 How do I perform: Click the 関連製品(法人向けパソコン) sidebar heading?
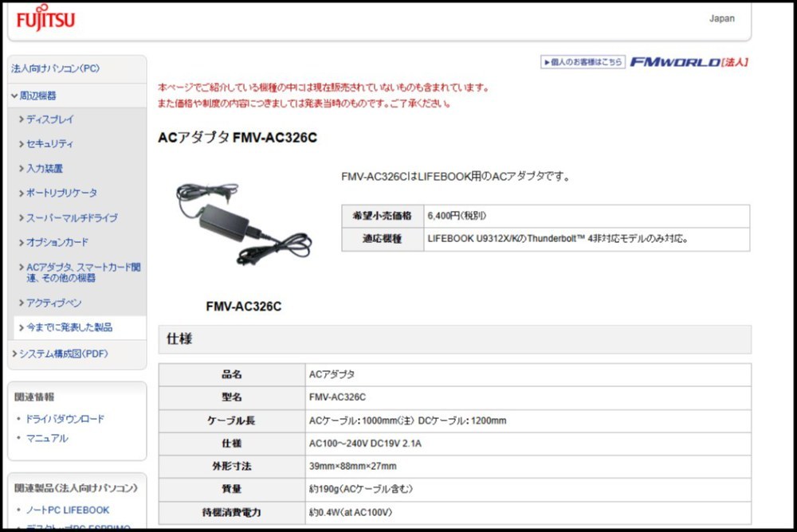point(77,487)
